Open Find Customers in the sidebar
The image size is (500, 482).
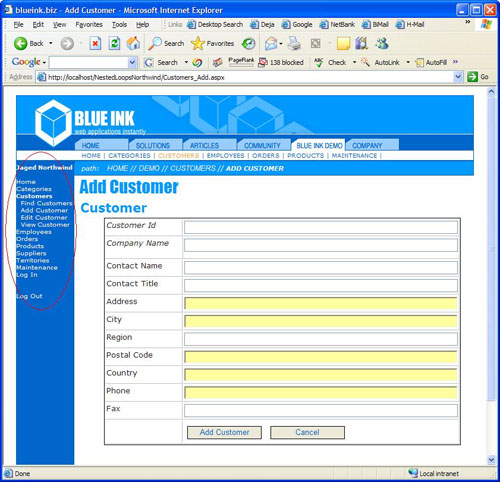click(46, 203)
